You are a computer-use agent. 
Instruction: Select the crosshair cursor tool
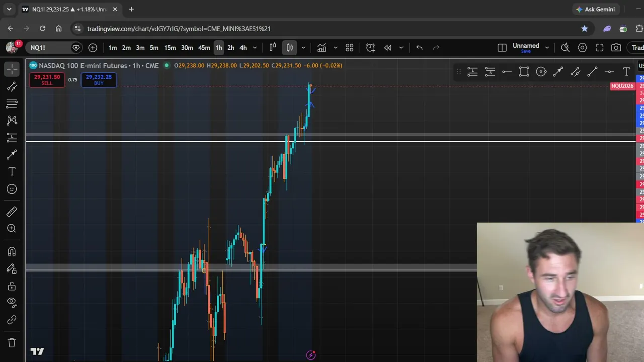coord(12,69)
